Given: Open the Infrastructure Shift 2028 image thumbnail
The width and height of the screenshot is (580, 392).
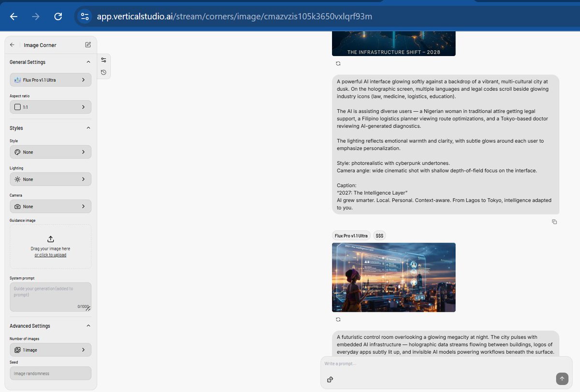Looking at the screenshot, I should click(393, 44).
